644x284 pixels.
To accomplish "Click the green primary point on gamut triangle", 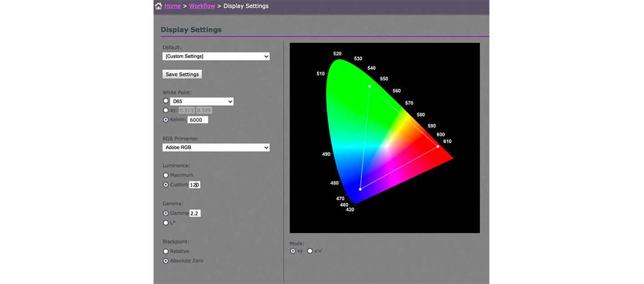I will click(370, 86).
